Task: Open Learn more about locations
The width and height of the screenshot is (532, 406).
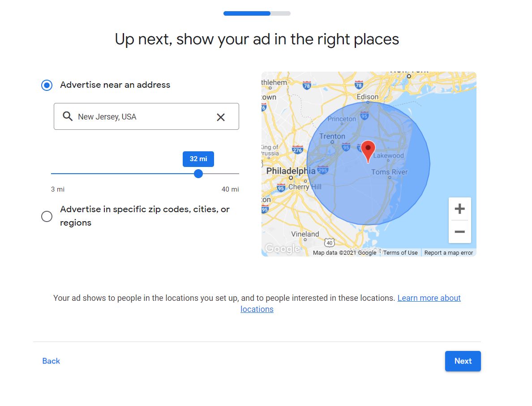Action: [429, 298]
